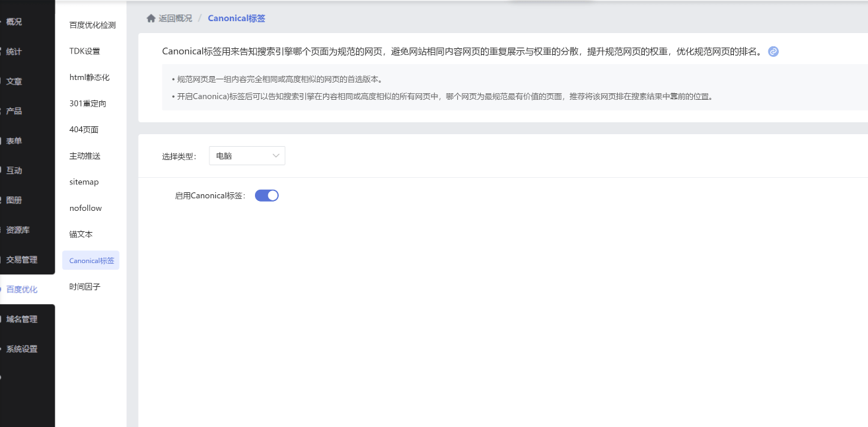Open the link icon after the Canonical description

click(x=774, y=52)
